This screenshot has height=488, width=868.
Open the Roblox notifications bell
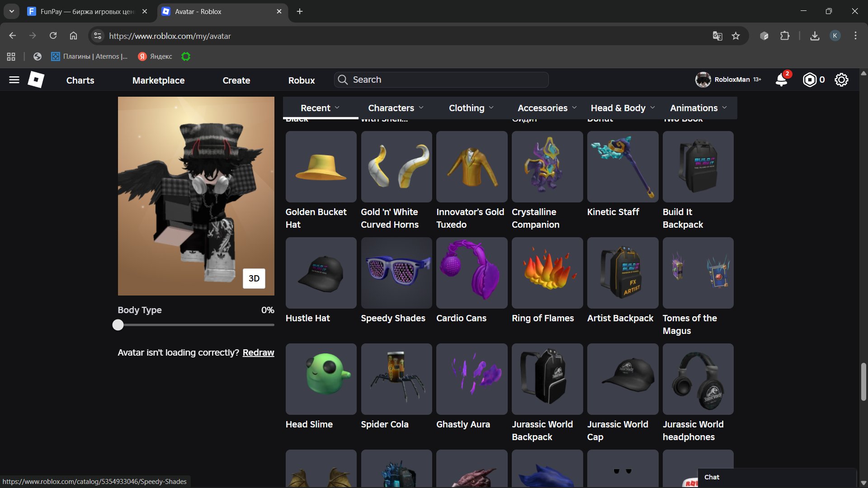782,80
